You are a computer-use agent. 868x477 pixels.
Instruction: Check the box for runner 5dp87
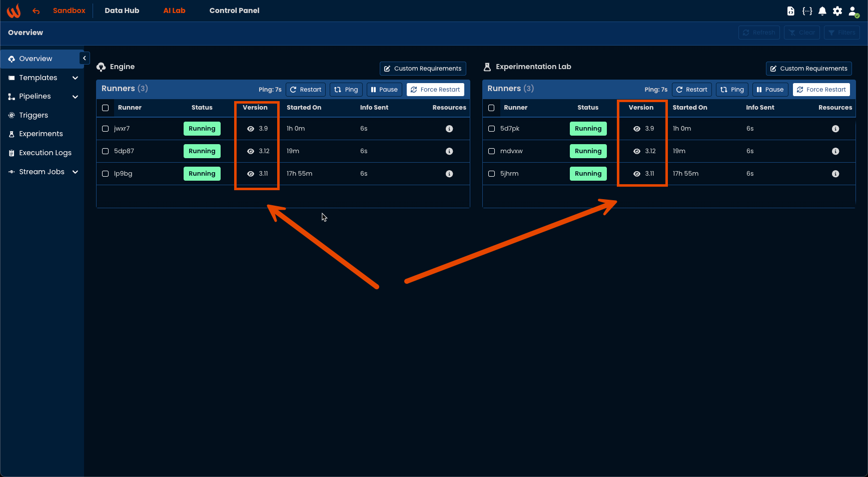point(105,151)
